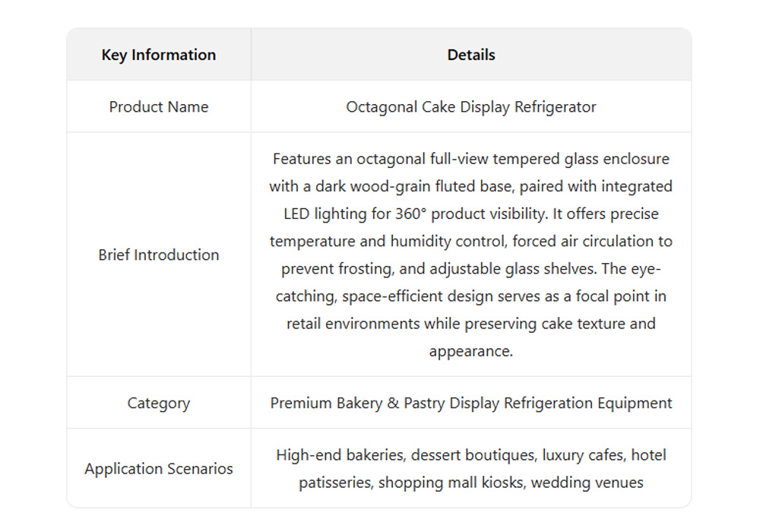Click the Details column header
The image size is (760, 532).
point(471,55)
